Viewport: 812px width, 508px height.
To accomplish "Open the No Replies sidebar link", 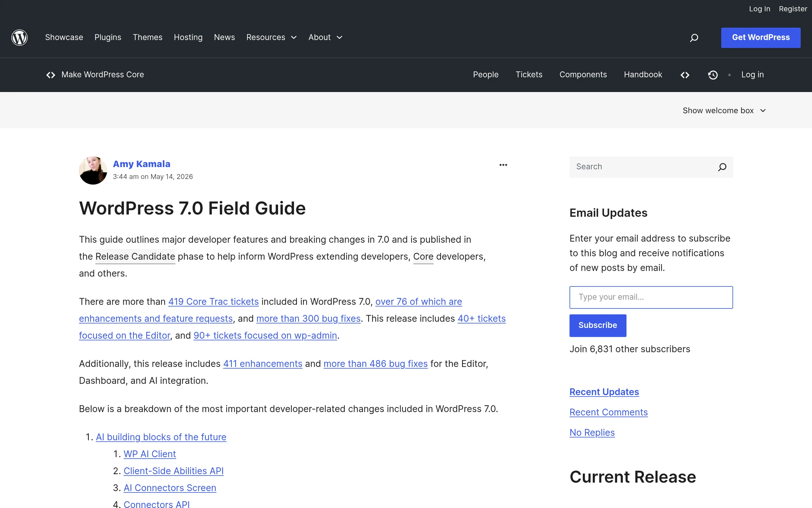I will [592, 433].
